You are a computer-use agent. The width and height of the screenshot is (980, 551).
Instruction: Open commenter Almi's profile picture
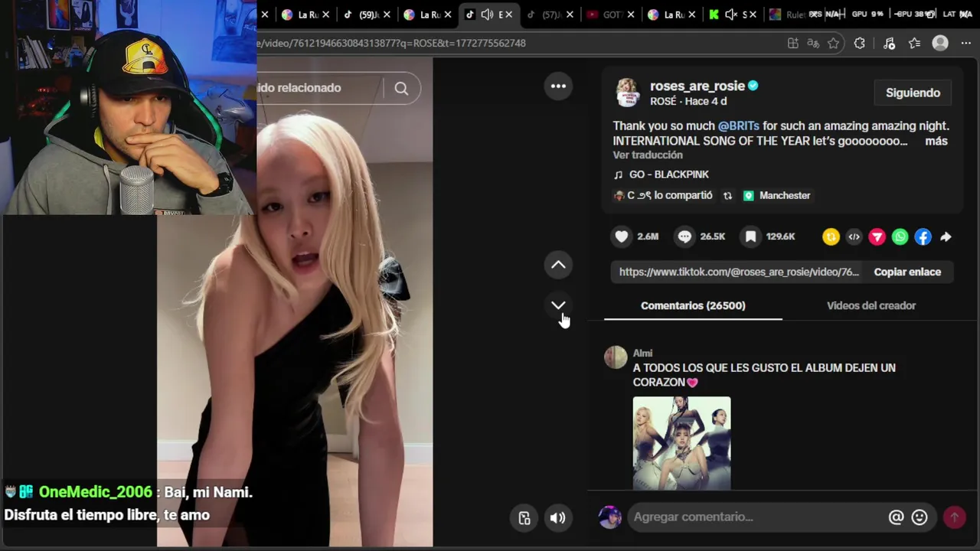(616, 357)
